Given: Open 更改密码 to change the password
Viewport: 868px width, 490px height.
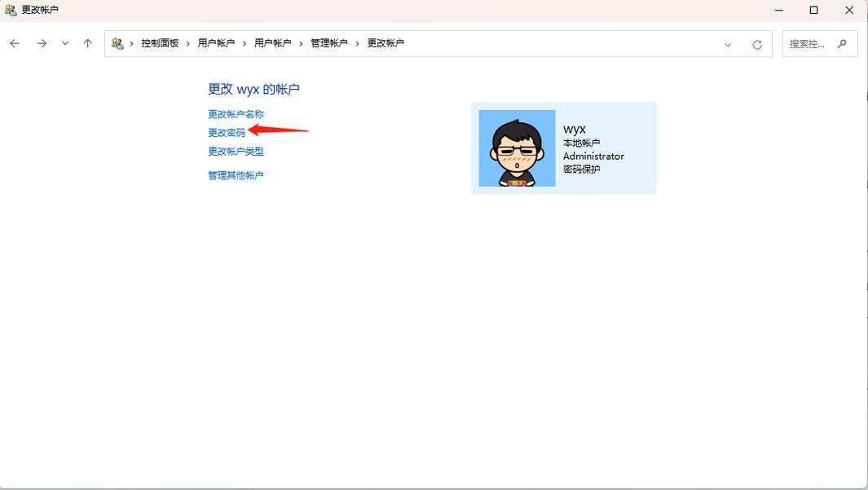Looking at the screenshot, I should [225, 132].
